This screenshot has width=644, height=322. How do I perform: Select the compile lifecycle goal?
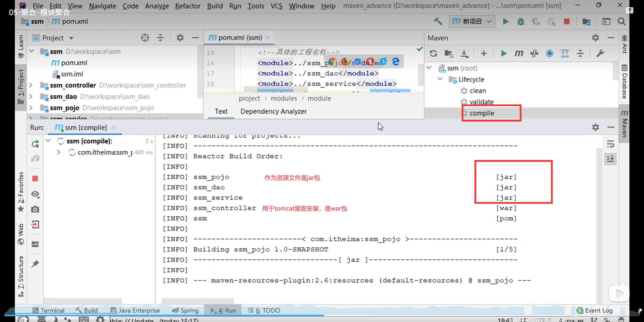[x=482, y=113]
